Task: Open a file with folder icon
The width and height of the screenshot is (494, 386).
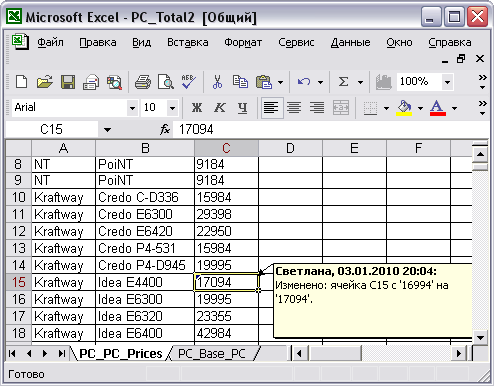Action: point(45,82)
